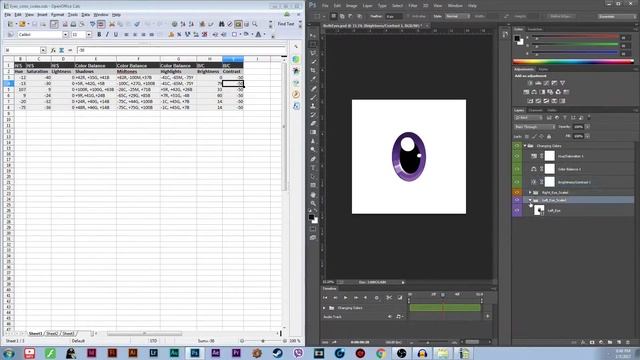Click Underline in OpenOffice Calc toolbar
Image resolution: width=640 pixels, height=360 pixels.
pyautogui.click(x=116, y=35)
